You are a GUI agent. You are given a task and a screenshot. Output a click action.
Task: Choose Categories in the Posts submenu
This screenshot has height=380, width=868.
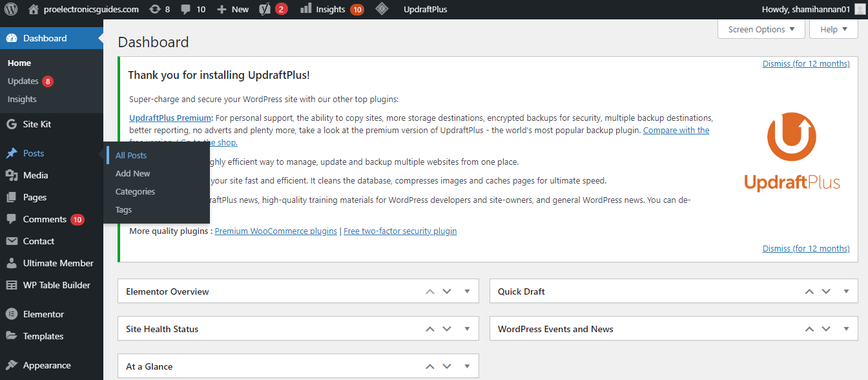pos(135,191)
